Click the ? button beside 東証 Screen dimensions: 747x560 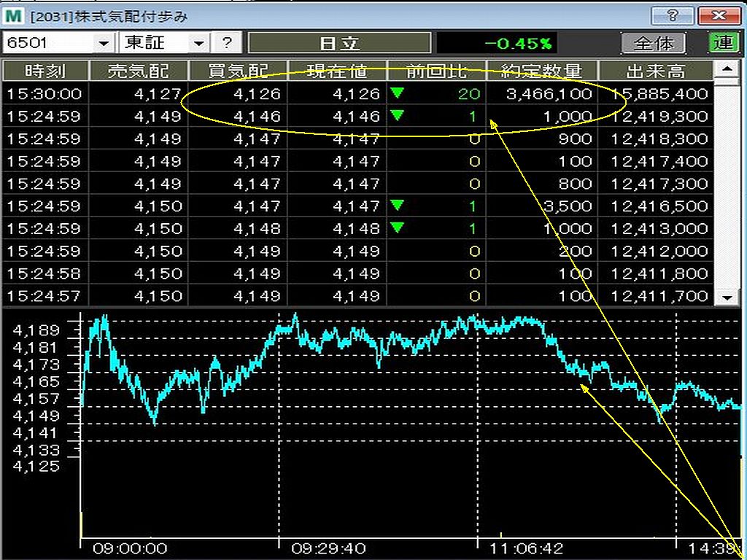[227, 43]
